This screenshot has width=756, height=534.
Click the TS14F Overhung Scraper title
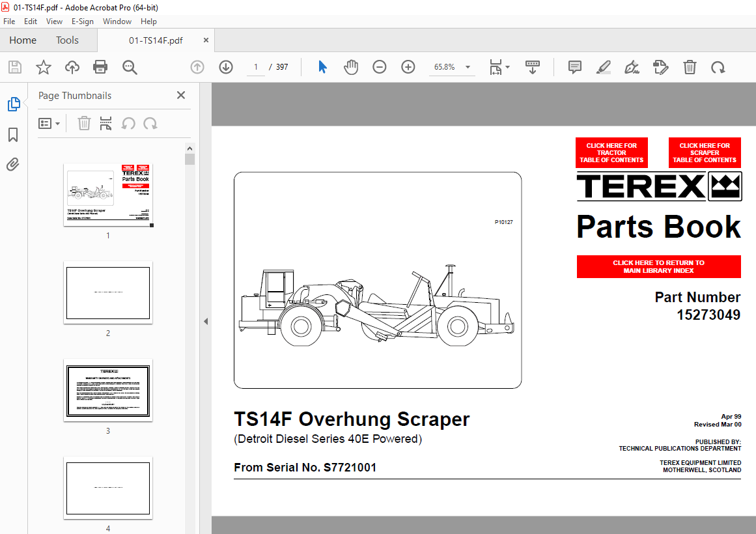pos(352,419)
